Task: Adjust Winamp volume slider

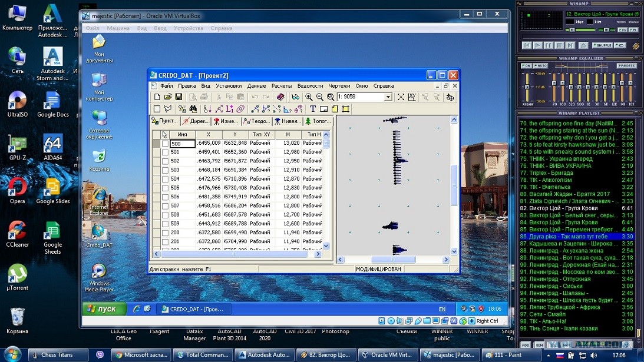Action: [580, 30]
